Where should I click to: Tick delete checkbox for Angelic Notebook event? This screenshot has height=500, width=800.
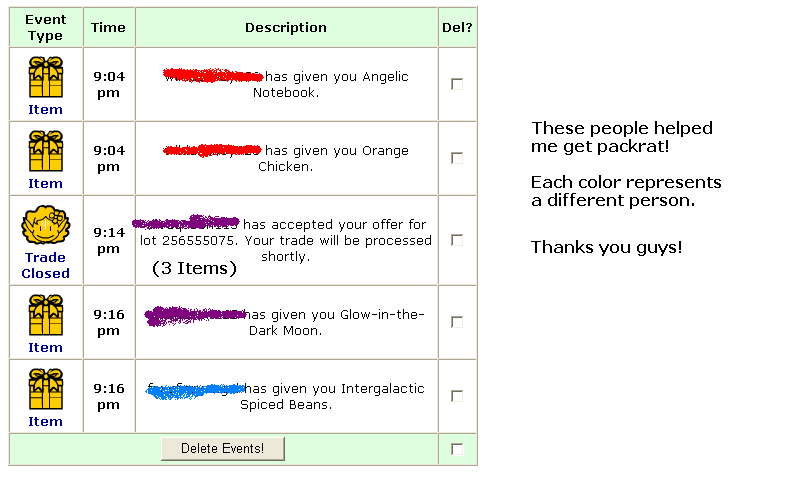click(x=457, y=84)
